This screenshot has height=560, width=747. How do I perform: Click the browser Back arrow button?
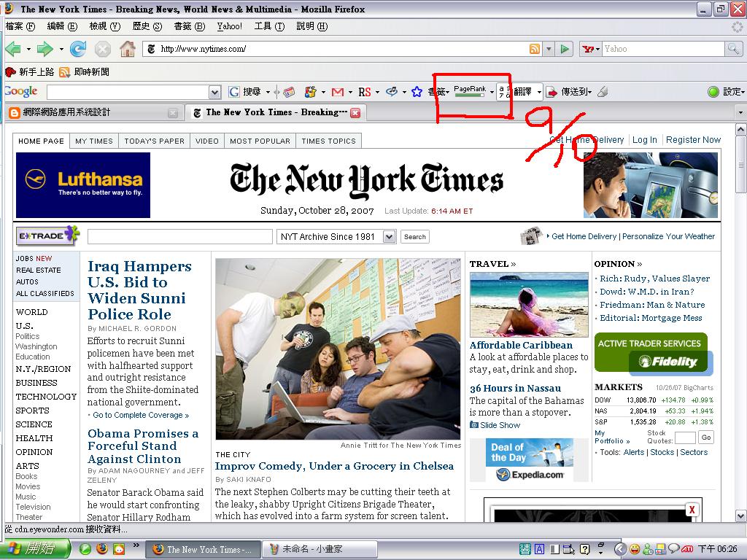pyautogui.click(x=13, y=49)
